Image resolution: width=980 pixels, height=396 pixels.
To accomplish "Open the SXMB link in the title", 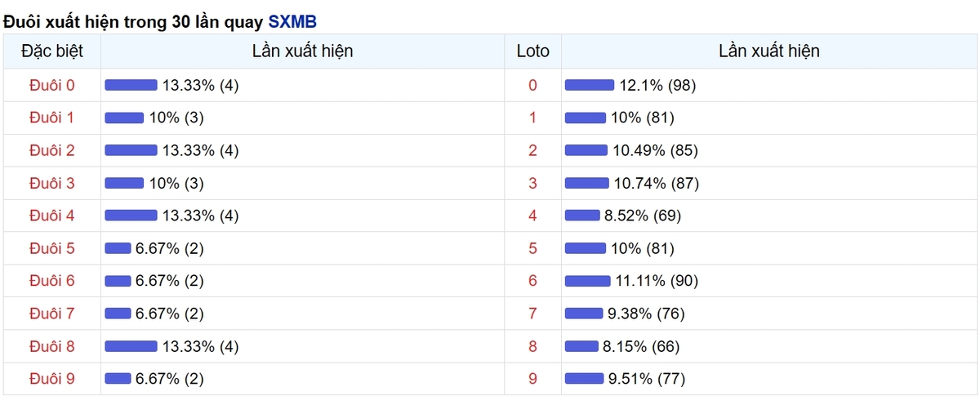I will tap(292, 21).
